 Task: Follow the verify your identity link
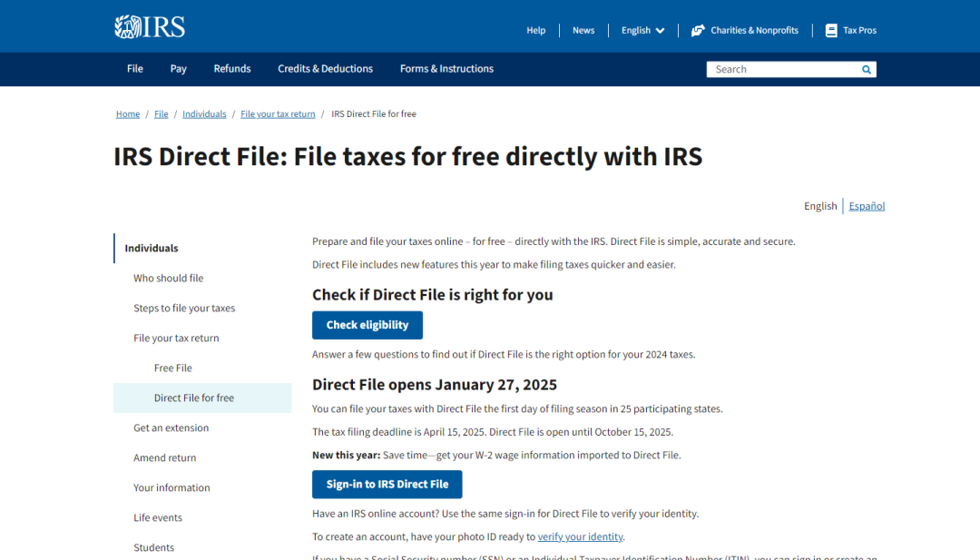580,536
